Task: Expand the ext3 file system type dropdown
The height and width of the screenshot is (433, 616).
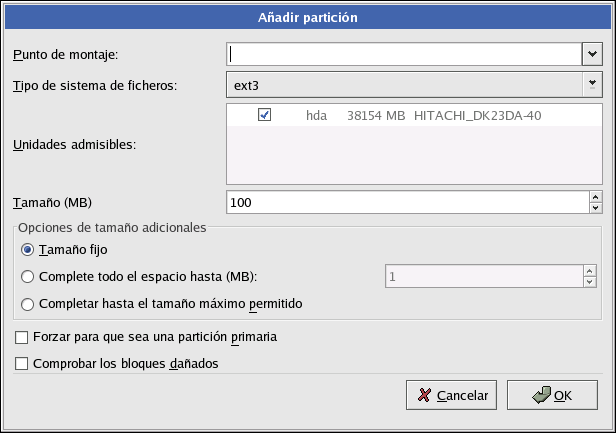Action: coord(591,85)
